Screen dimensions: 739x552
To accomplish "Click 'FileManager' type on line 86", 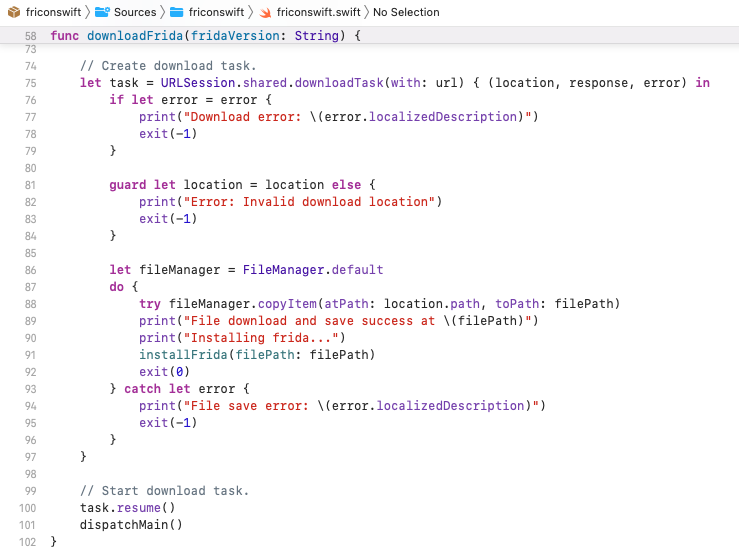I will 283,270.
